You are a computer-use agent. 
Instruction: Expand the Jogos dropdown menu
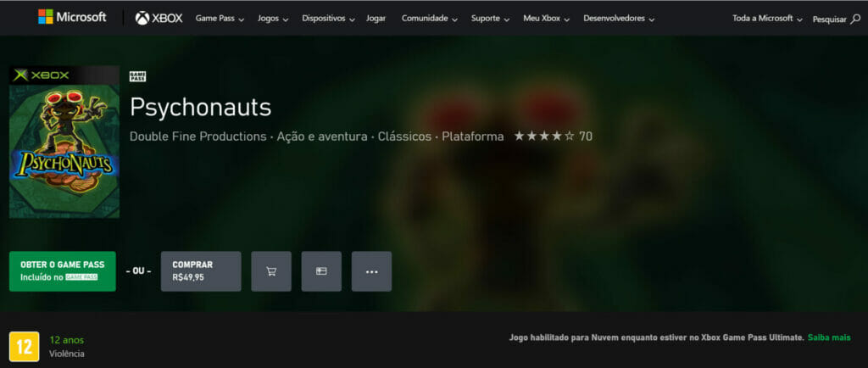[273, 18]
